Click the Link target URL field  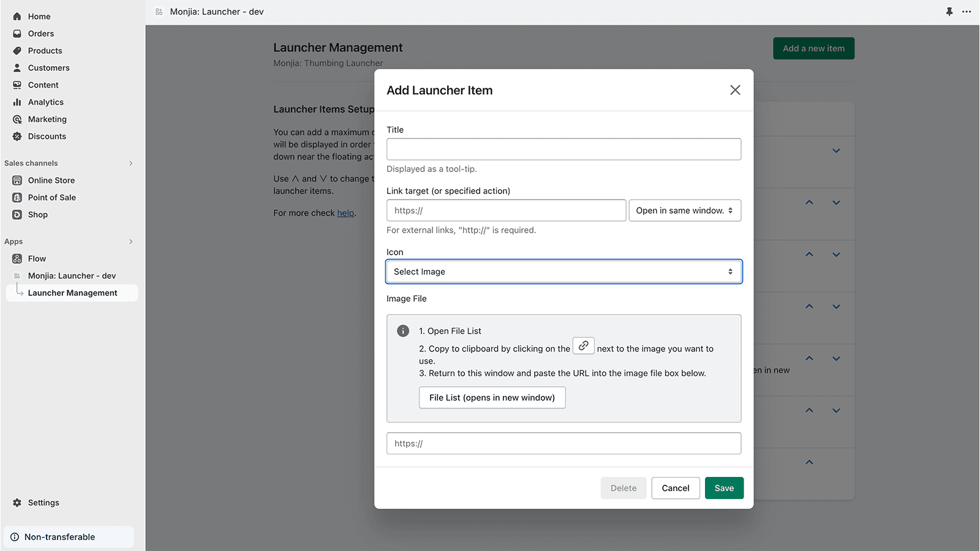tap(506, 211)
